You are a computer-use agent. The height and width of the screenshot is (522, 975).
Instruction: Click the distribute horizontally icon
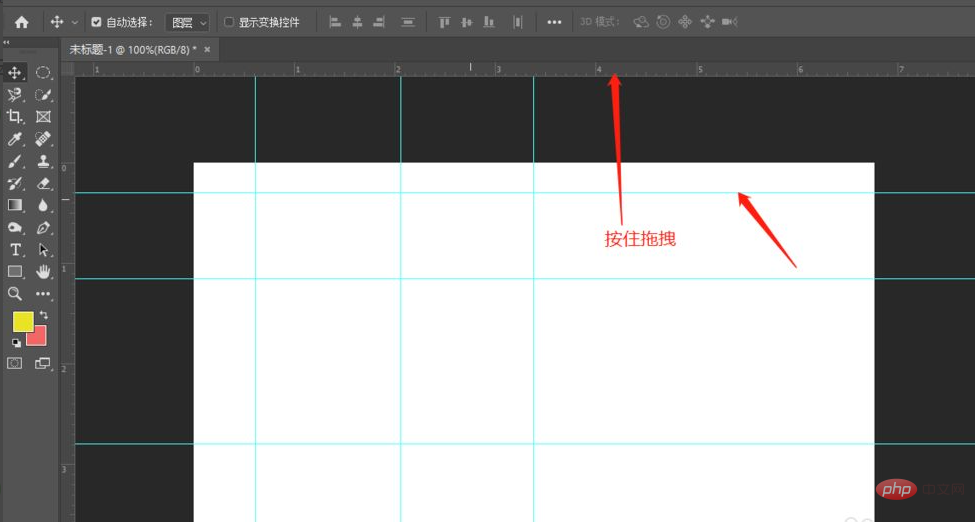point(517,22)
